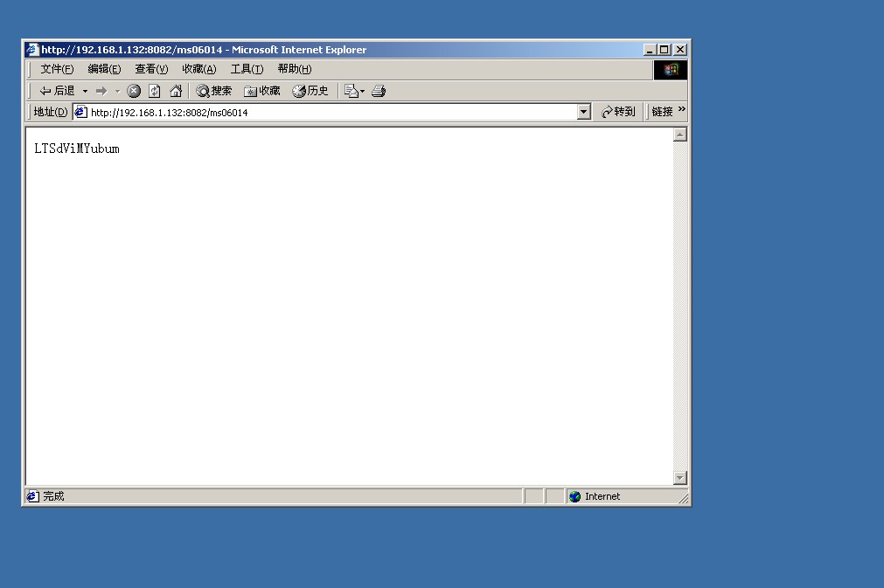Expand the address bar dropdown list
This screenshot has height=588, width=884.
click(584, 112)
